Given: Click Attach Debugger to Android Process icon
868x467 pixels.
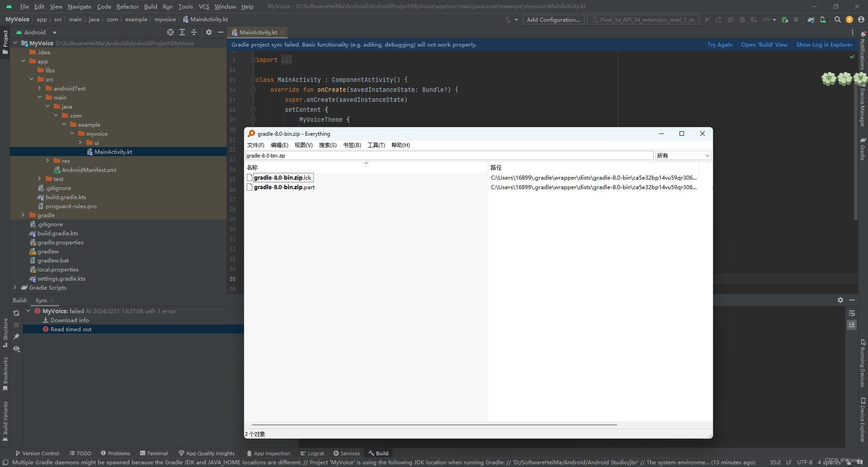Looking at the screenshot, I should pos(785,19).
